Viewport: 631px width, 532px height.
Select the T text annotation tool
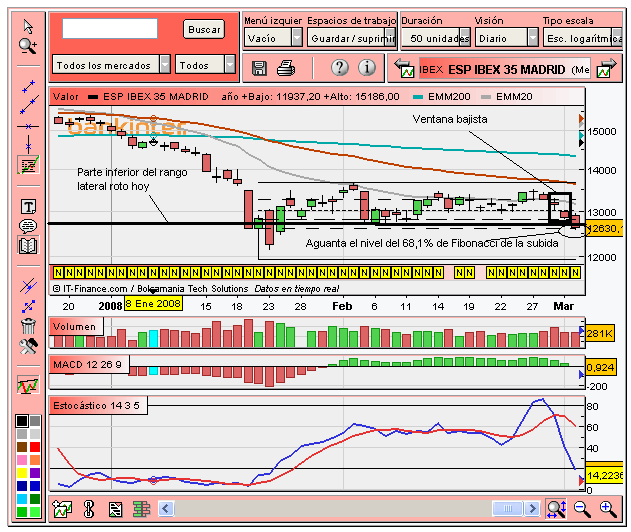28,207
